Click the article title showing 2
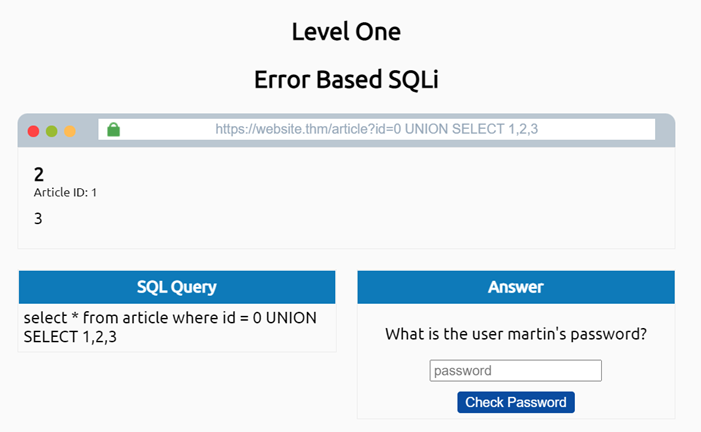 coord(39,174)
